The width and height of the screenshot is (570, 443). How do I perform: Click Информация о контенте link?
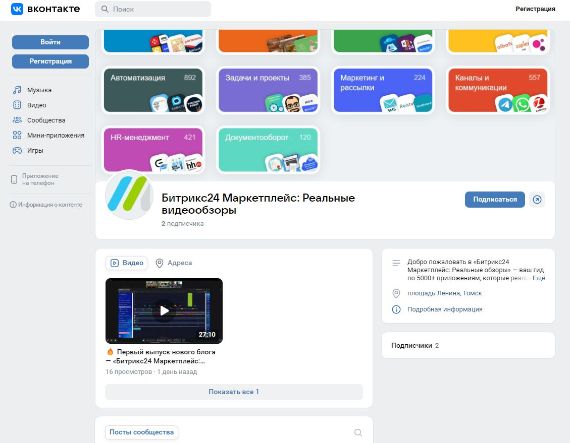(x=50, y=205)
